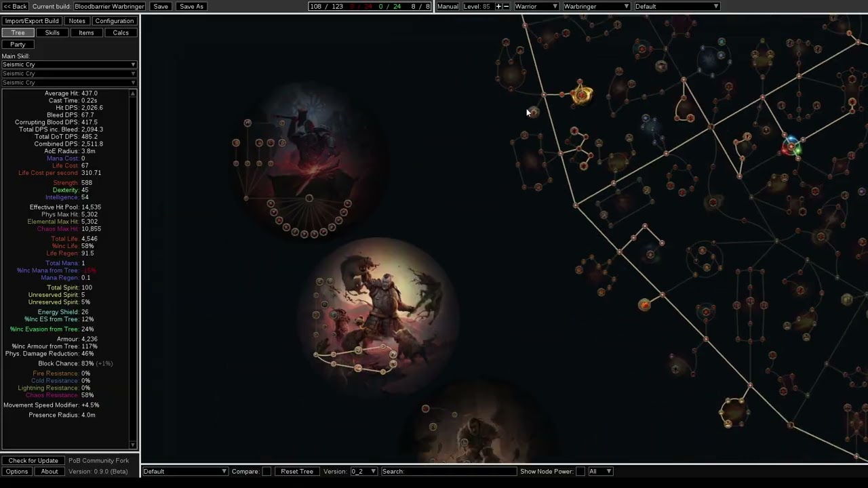Click the Effective Hit Pool: 14,535 stat
The image size is (868, 488).
[65, 207]
